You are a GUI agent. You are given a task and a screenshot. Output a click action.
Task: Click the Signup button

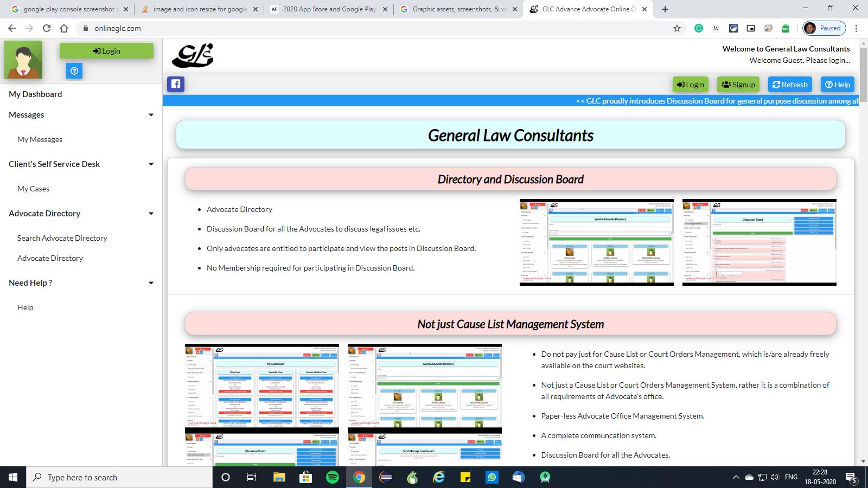[x=738, y=85]
